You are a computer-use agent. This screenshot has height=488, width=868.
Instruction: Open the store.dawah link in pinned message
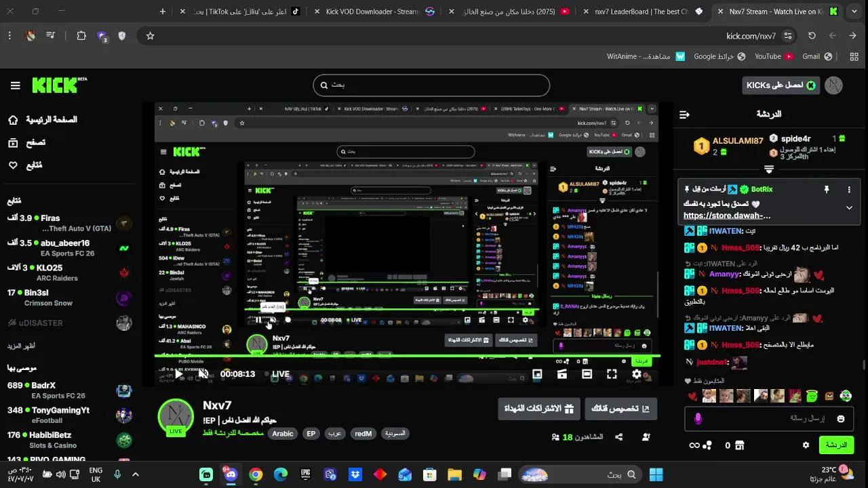(x=727, y=216)
